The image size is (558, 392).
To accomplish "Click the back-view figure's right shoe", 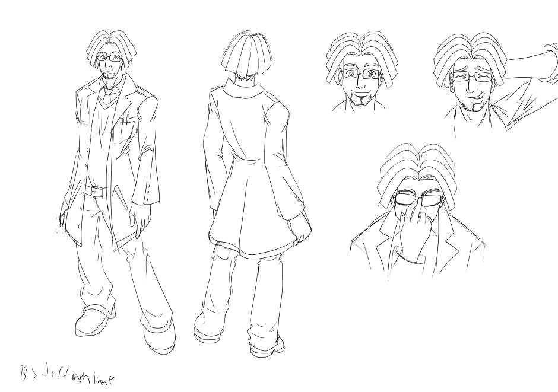I will [x=267, y=345].
